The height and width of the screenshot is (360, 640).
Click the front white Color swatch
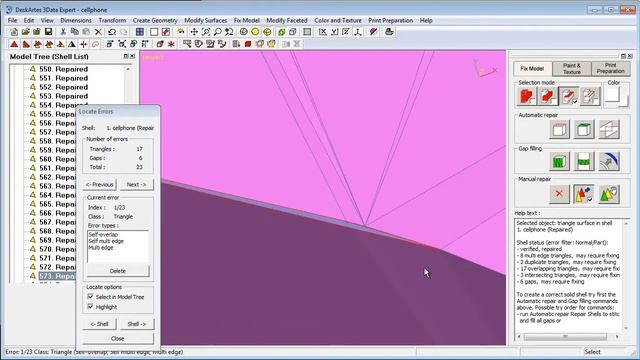coord(611,94)
